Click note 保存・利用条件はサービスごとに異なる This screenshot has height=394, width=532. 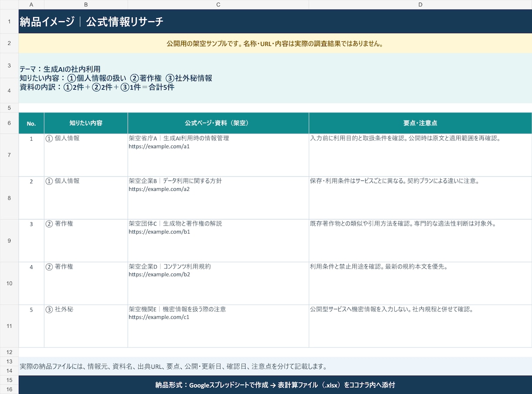[395, 181]
